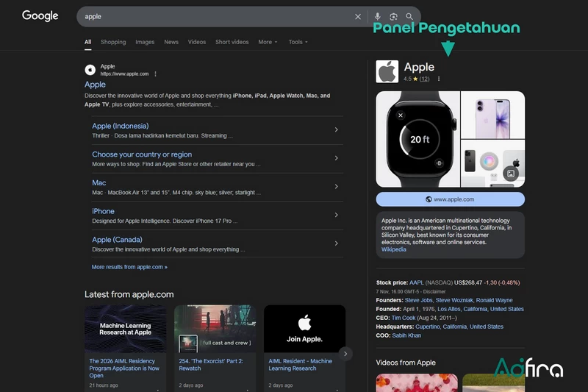This screenshot has height=392, width=588.
Task: Open the Apple Watch image in panel
Action: (x=417, y=139)
